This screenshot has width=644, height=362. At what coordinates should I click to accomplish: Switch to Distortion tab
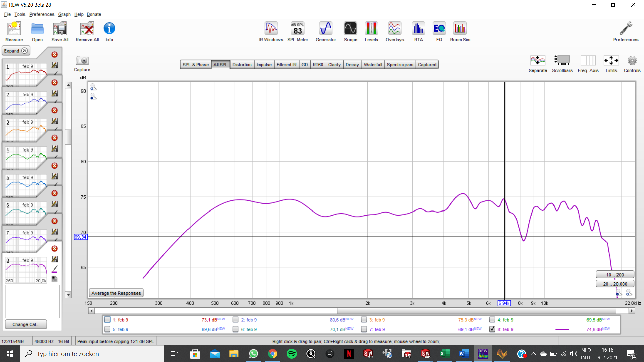pyautogui.click(x=242, y=65)
